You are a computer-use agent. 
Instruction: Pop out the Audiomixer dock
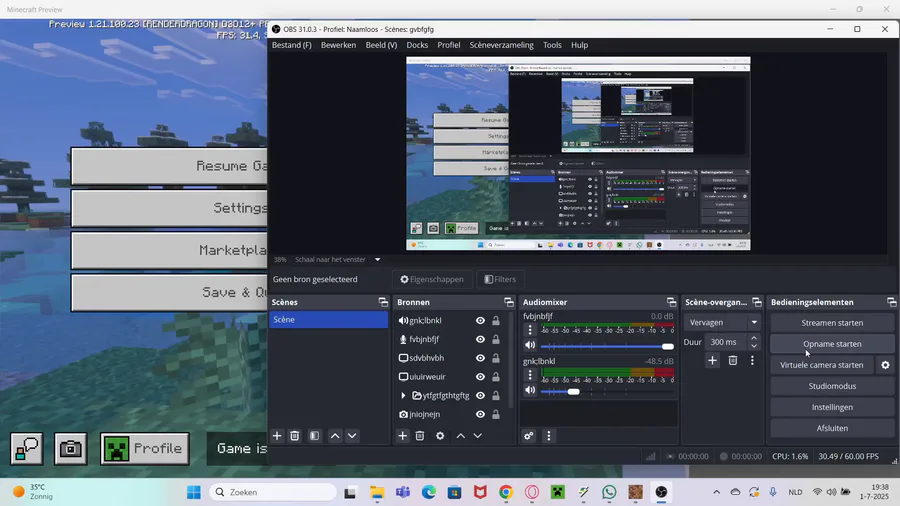[x=671, y=302]
